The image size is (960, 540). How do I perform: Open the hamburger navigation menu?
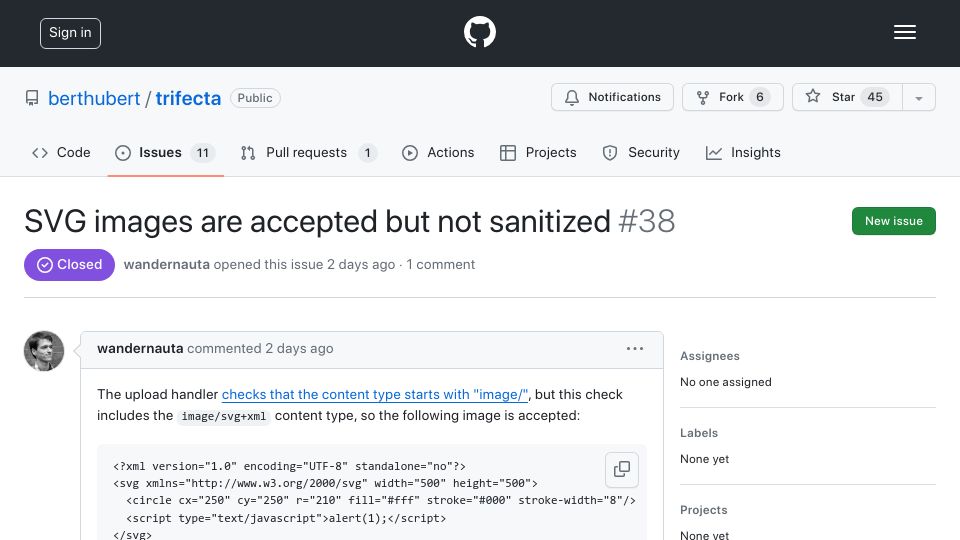pos(904,32)
